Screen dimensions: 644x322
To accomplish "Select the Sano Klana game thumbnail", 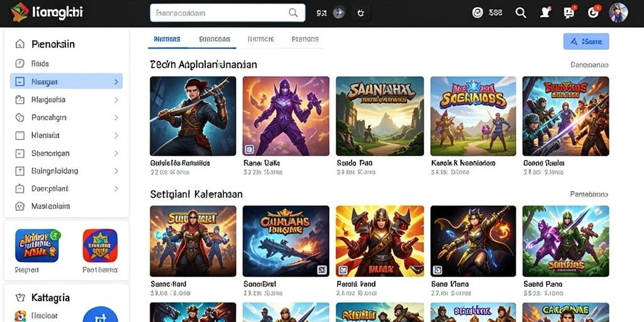I will click(x=473, y=241).
